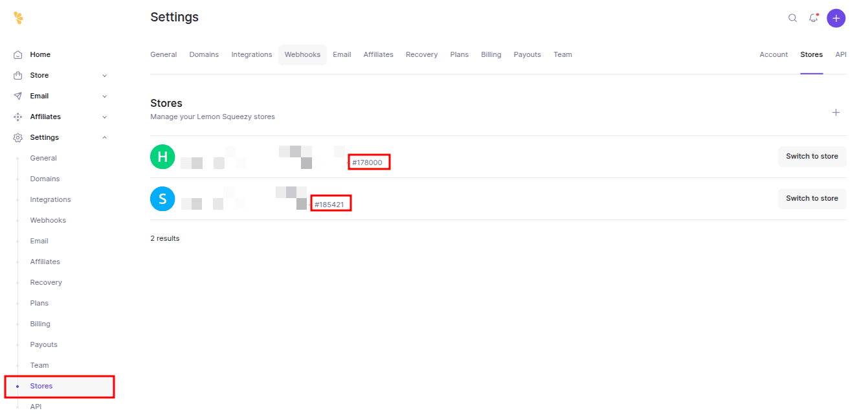Image resolution: width=868 pixels, height=415 pixels.
Task: Select Payouts in sidebar submenu
Action: point(44,345)
